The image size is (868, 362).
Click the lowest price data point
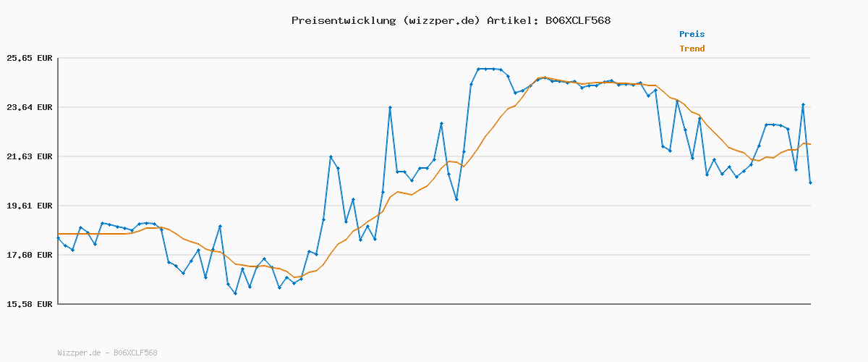pos(235,293)
